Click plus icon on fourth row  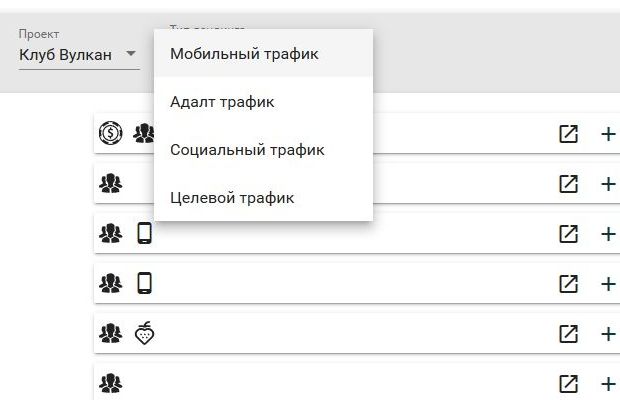click(608, 284)
